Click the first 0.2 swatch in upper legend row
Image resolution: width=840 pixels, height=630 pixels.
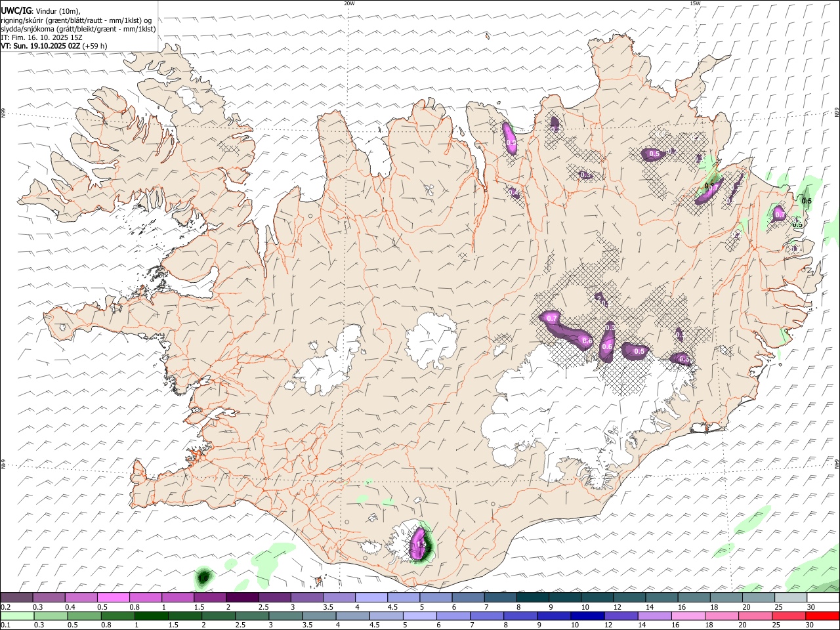pyautogui.click(x=16, y=597)
